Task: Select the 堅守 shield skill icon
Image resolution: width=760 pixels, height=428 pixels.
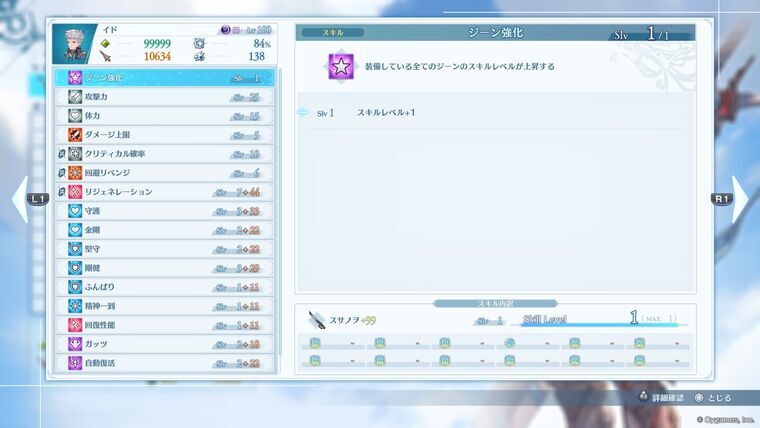Action: 75,249
